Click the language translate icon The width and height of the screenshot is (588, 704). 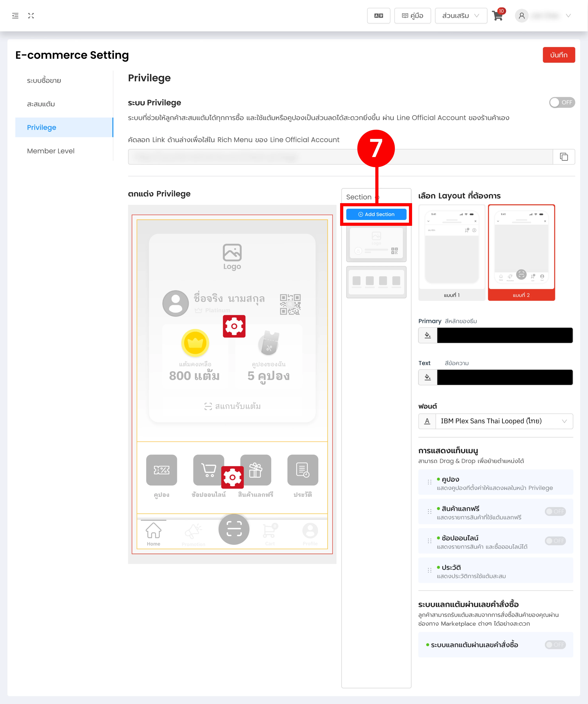point(378,16)
